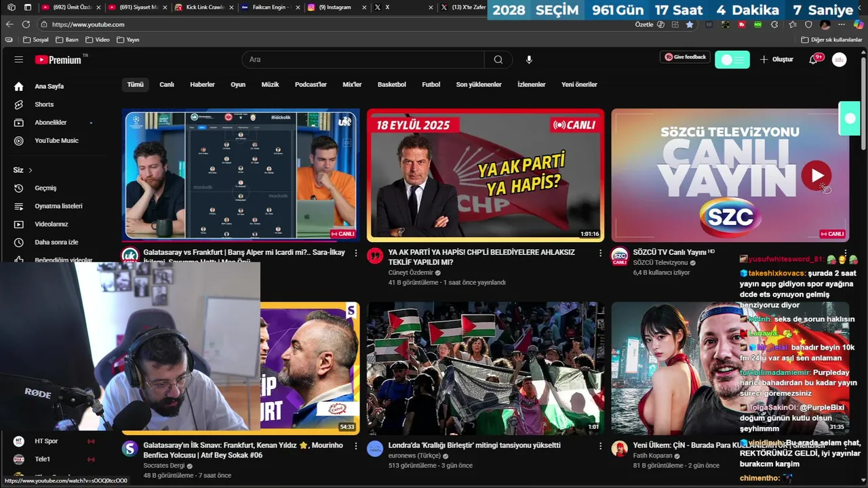
Task: Select the Son yüklenenler filter chip
Action: pos(479,85)
